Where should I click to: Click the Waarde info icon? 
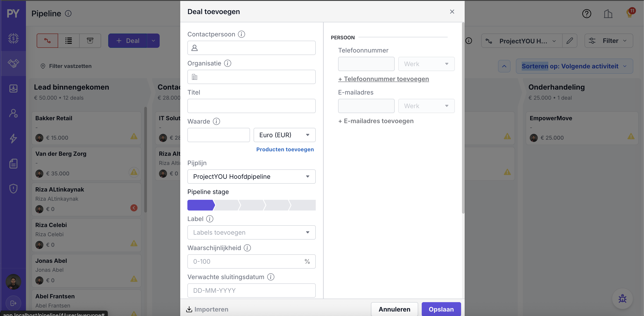(x=216, y=121)
